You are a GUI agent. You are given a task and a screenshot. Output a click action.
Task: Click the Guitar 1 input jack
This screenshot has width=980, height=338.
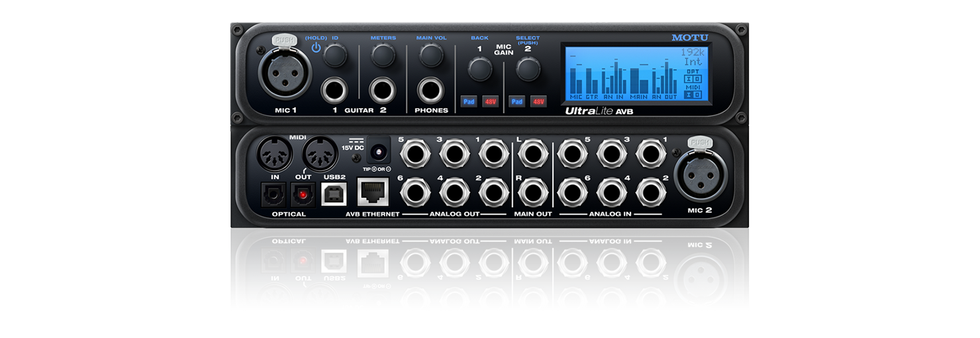point(336,89)
